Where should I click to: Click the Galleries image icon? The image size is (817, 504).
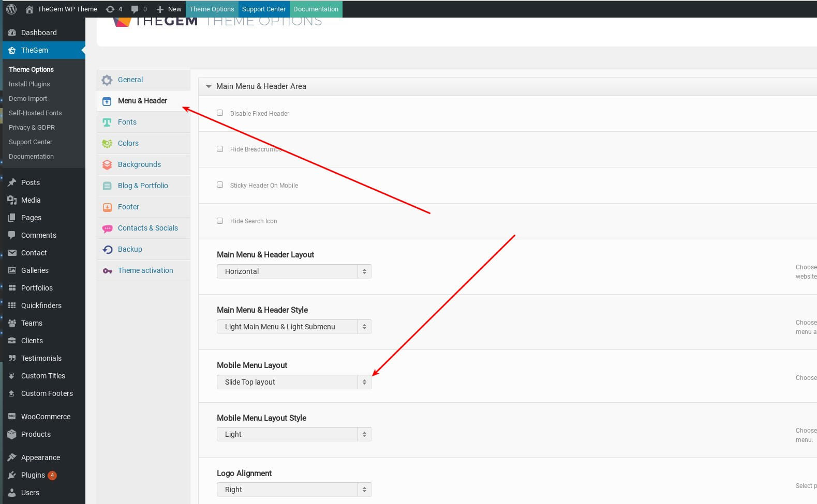(12, 270)
